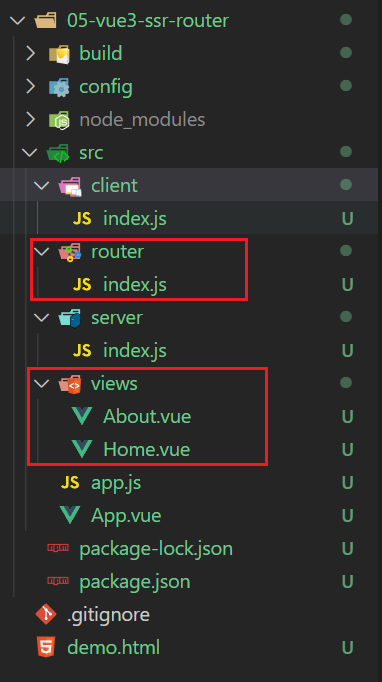Click the router folder icon
Screen dimensions: 382x682
(x=70, y=252)
